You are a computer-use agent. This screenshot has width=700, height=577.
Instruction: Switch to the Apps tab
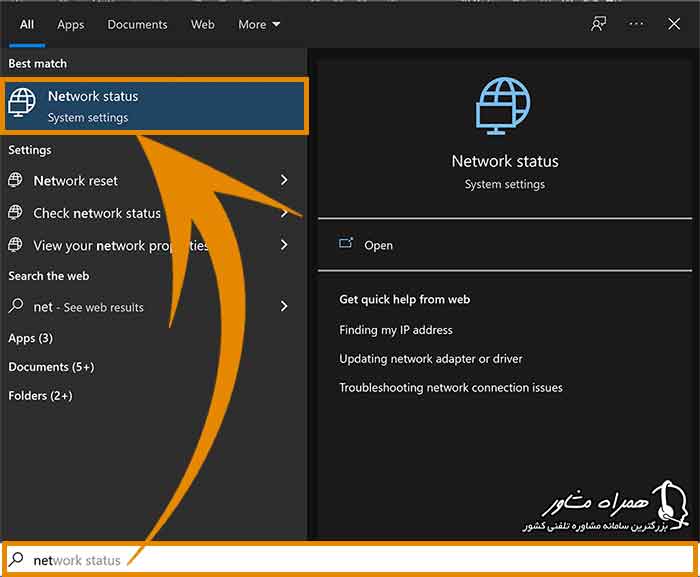click(71, 25)
